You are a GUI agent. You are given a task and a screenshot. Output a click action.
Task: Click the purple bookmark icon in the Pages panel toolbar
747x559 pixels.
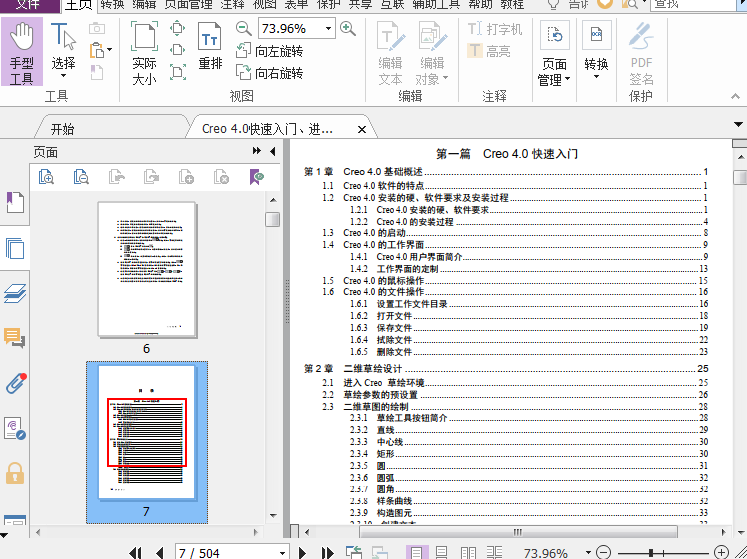point(256,177)
